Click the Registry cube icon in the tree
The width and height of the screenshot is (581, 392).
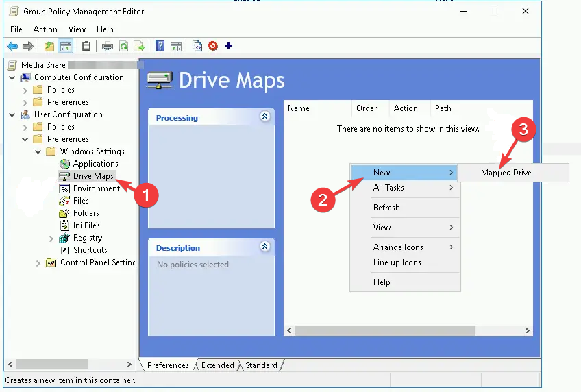coord(64,238)
